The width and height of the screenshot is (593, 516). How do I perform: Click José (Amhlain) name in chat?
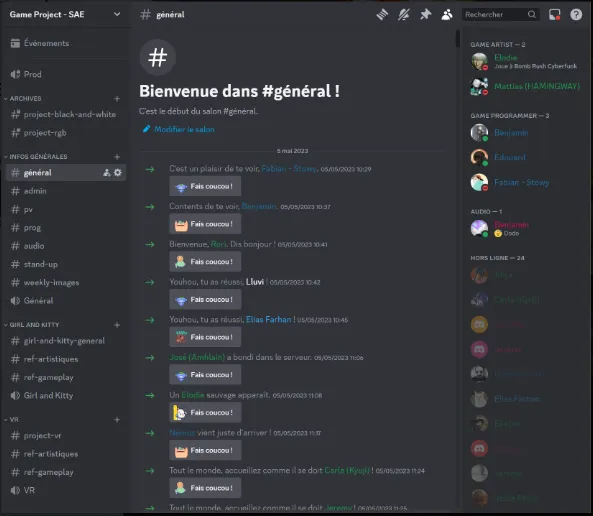click(x=197, y=357)
